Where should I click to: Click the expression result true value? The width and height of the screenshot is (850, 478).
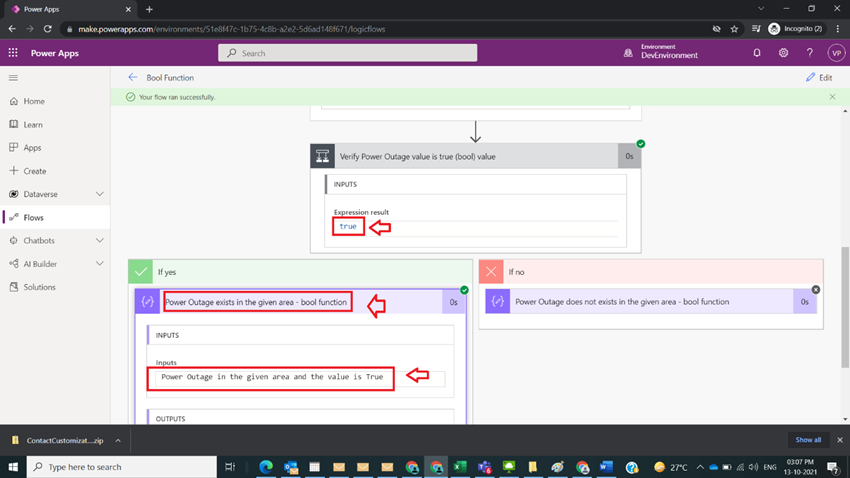point(348,227)
